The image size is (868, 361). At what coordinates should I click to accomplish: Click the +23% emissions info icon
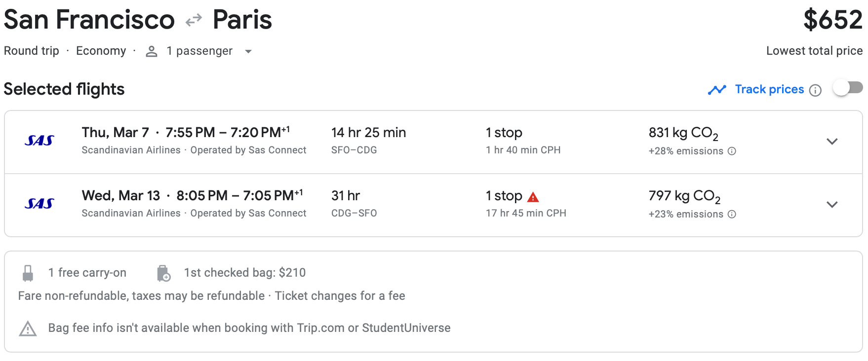(732, 214)
